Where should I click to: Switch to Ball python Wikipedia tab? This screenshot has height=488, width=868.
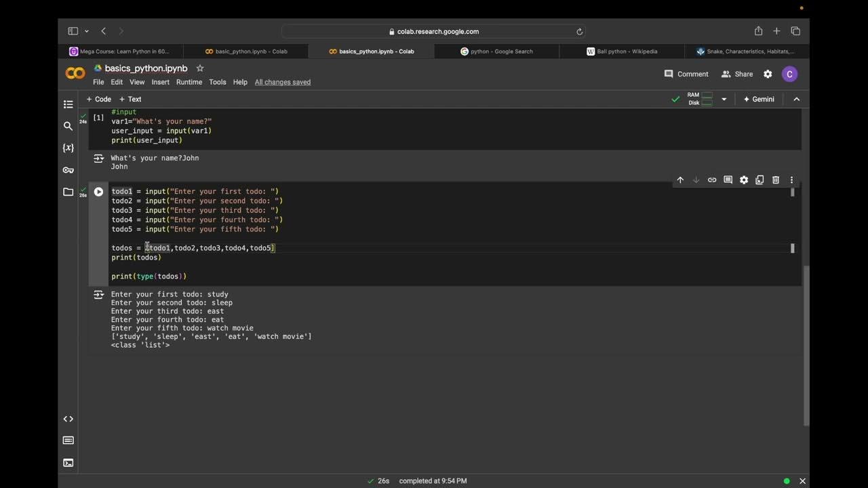point(623,51)
